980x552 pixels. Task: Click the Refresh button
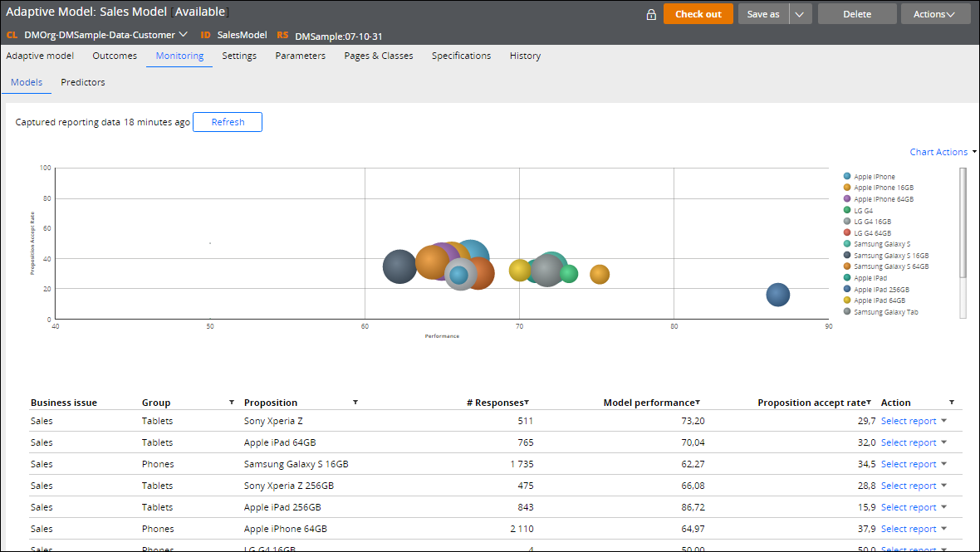click(227, 121)
